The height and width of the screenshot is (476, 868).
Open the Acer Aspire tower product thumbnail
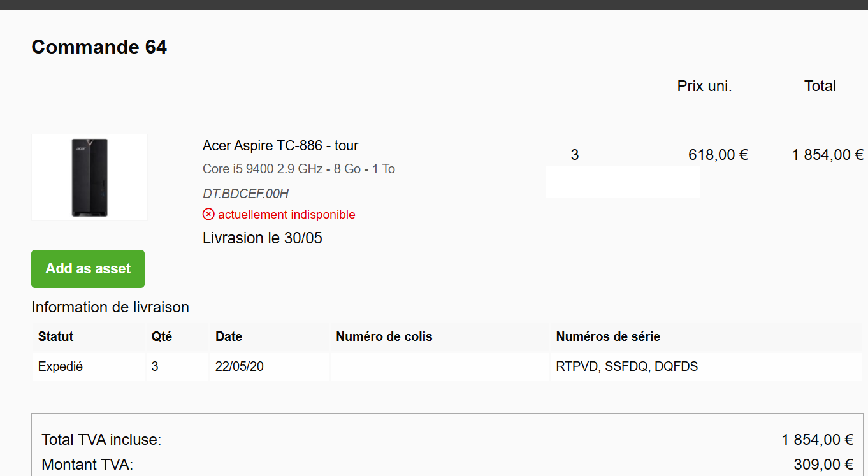pyautogui.click(x=89, y=178)
